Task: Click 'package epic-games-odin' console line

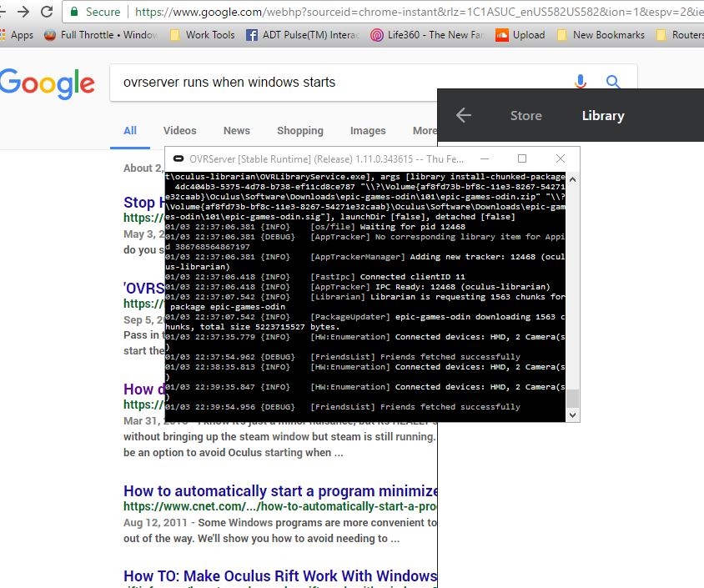Action: pos(228,307)
